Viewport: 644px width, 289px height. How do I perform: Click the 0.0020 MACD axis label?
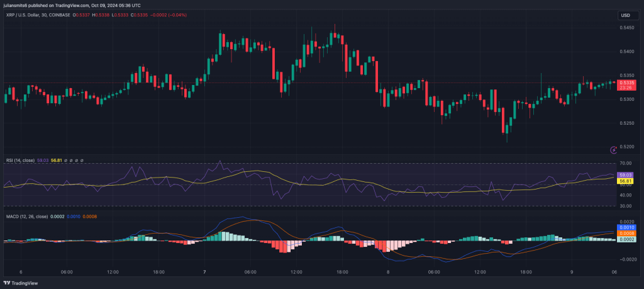click(626, 222)
